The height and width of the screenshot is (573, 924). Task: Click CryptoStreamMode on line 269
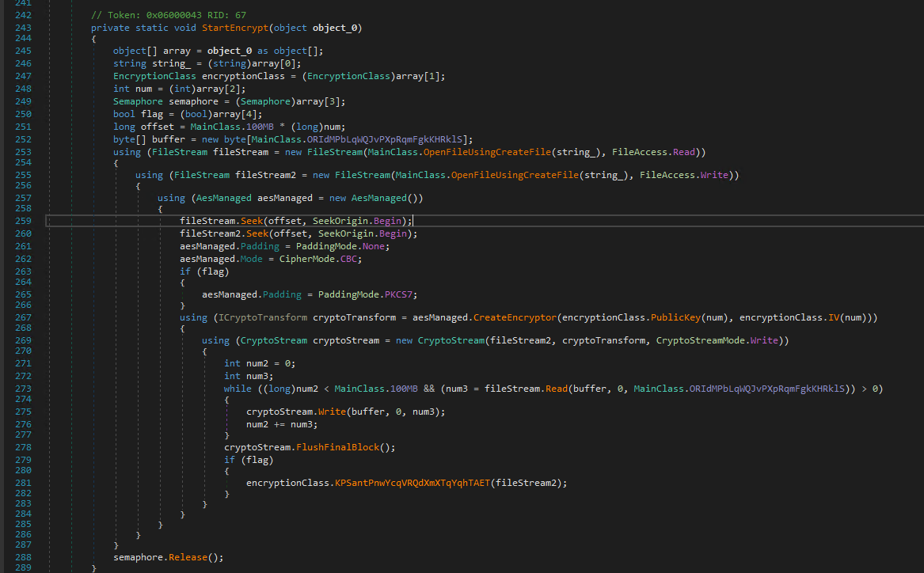pos(701,341)
